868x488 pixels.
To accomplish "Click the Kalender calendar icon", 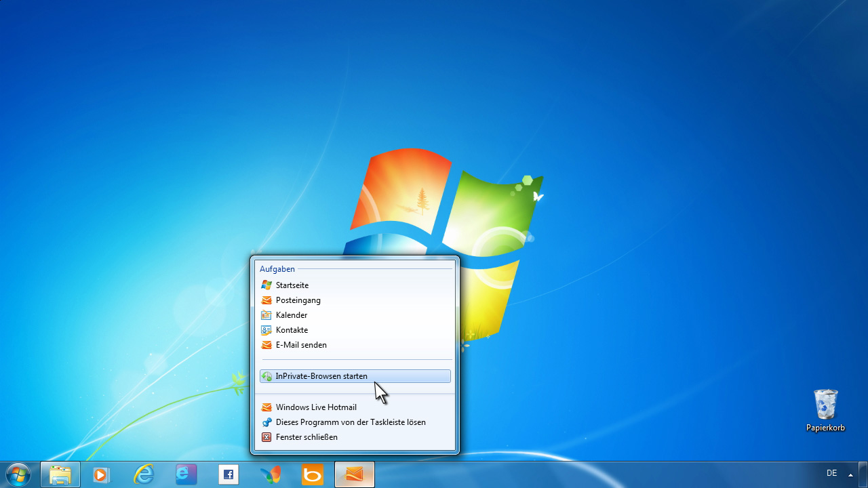I will click(x=267, y=315).
